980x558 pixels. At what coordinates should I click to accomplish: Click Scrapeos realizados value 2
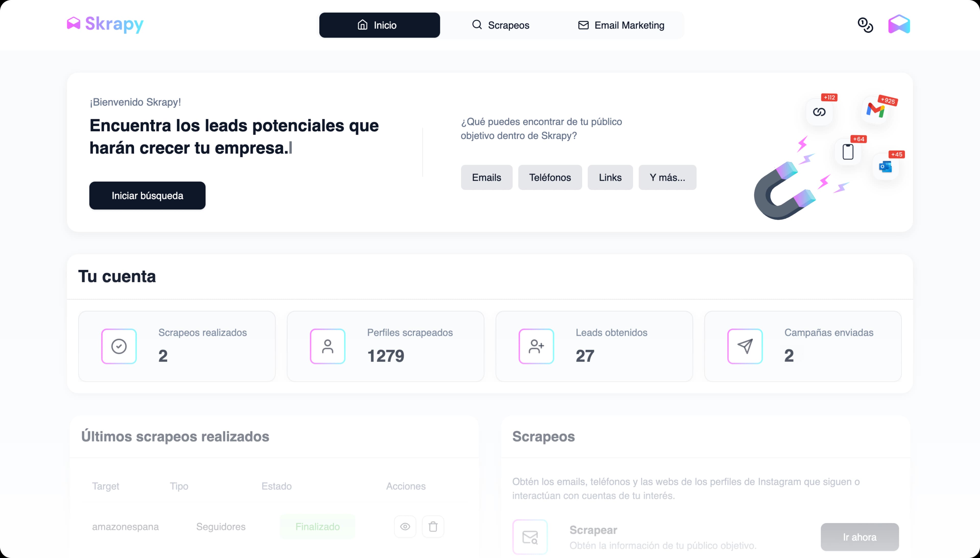163,356
